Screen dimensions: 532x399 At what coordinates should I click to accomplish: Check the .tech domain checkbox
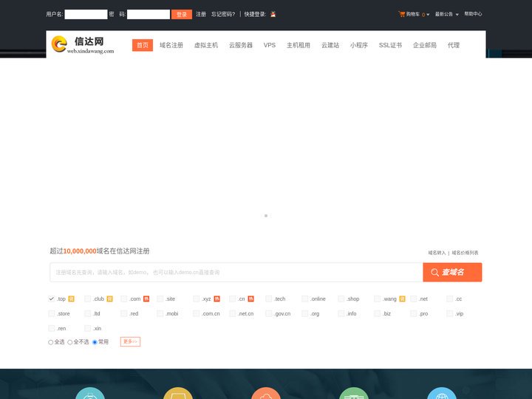(269, 299)
